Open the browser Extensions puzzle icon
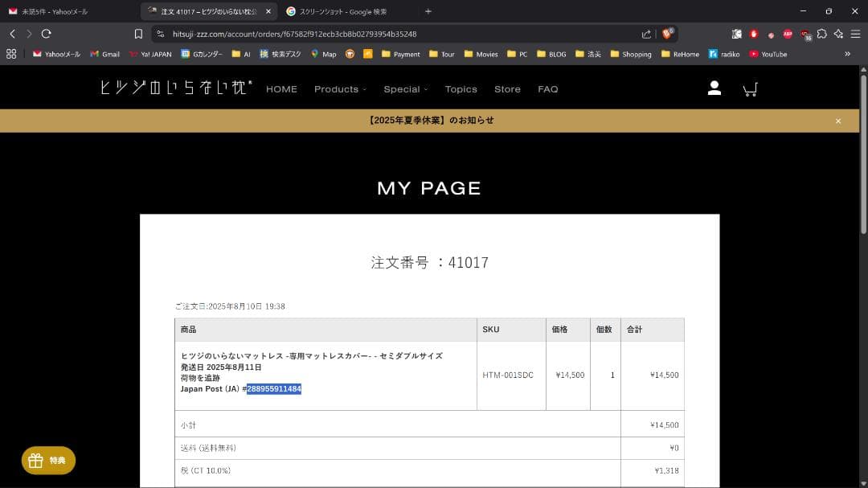Screen dimensions: 868x488 (821, 35)
